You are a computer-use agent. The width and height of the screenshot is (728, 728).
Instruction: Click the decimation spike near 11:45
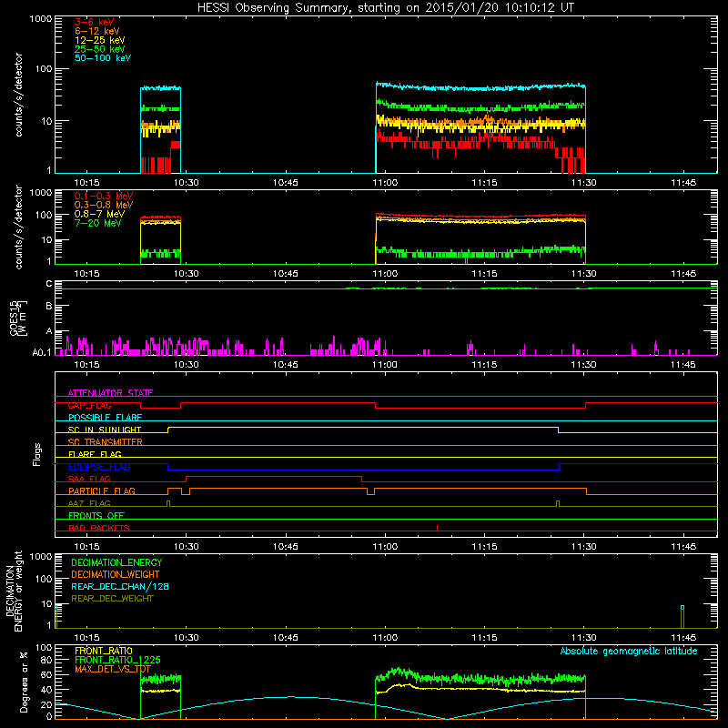tap(682, 617)
